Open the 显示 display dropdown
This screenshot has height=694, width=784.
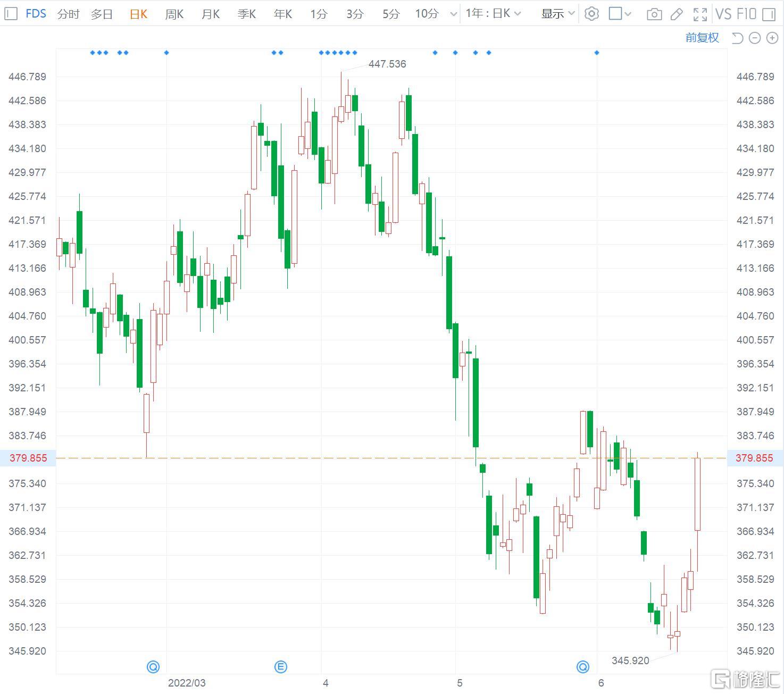(x=557, y=14)
